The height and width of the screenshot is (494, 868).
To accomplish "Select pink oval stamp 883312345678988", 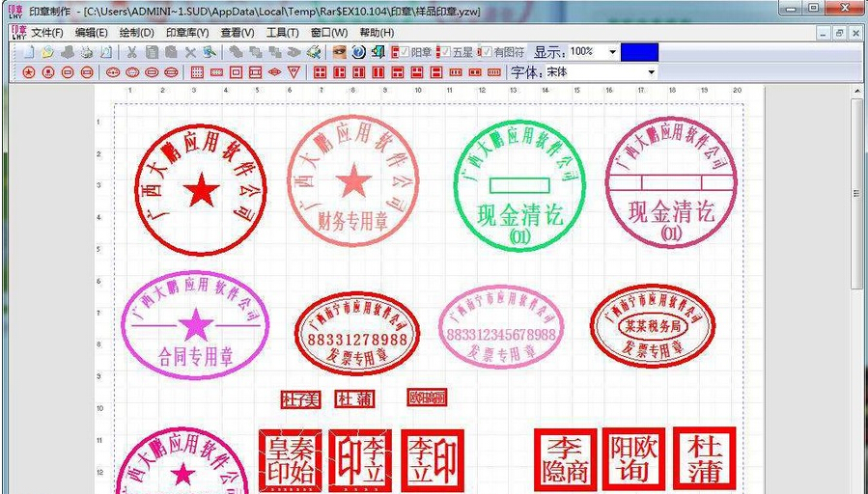I will click(501, 327).
